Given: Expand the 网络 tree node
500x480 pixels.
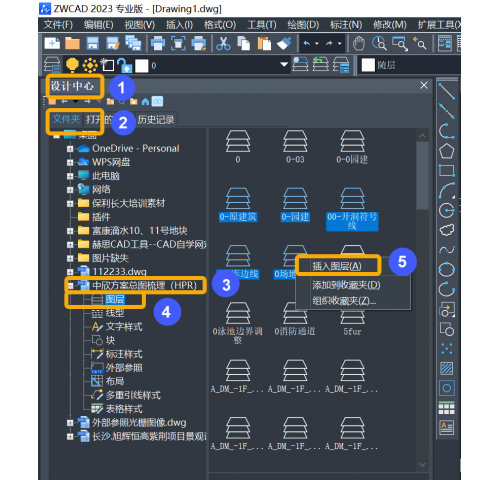Looking at the screenshot, I should coord(70,190).
